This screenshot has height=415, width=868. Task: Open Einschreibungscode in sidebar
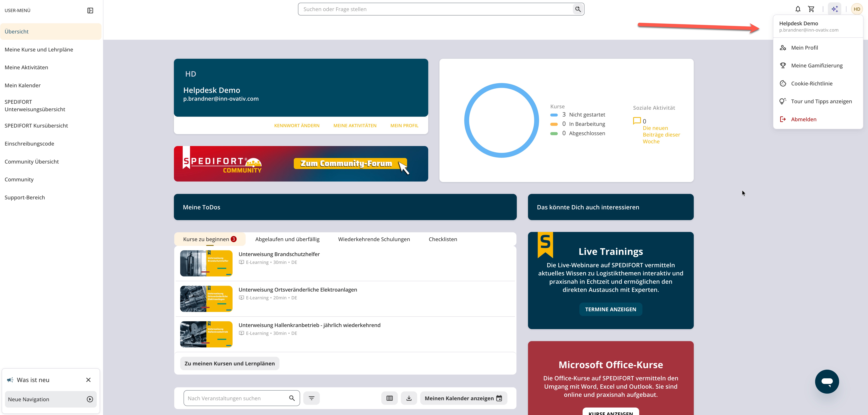tap(50, 143)
